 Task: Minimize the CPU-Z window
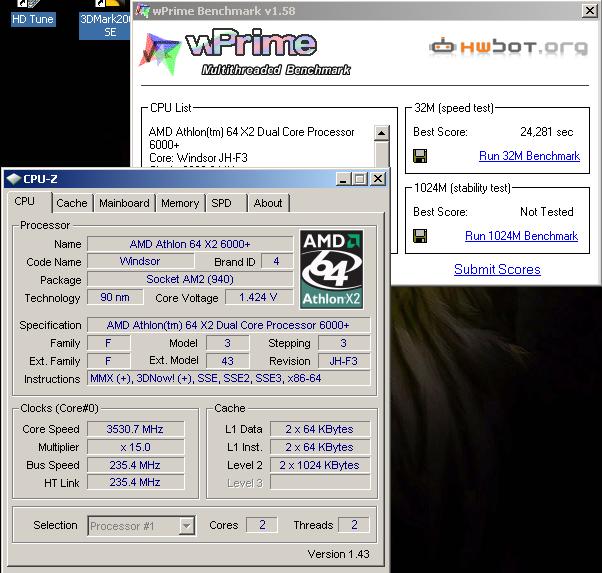click(x=343, y=179)
